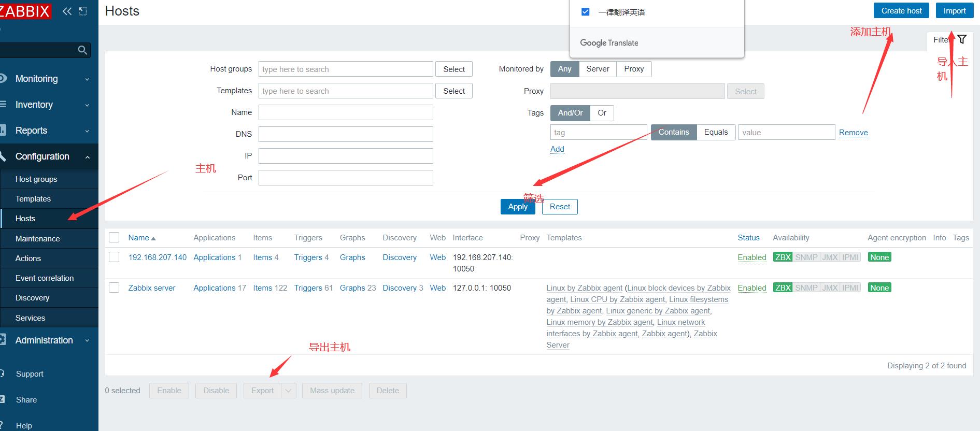
Task: Expand the Administration menu
Action: 48,340
